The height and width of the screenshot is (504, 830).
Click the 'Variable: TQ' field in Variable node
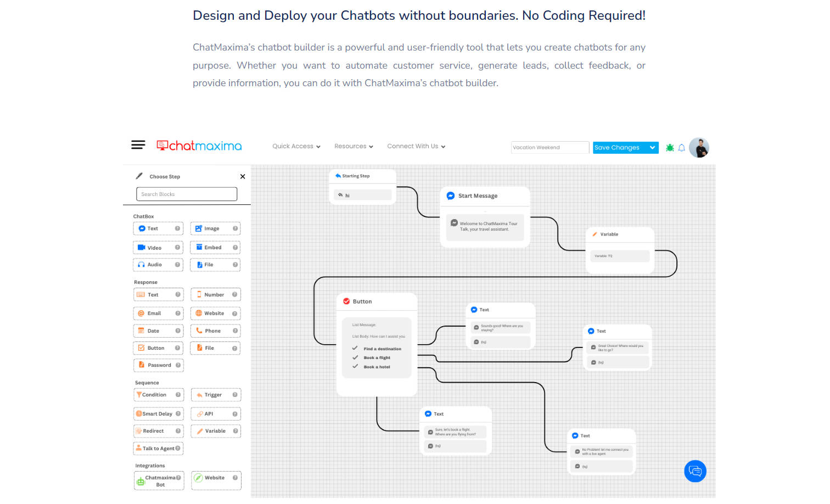click(x=620, y=256)
